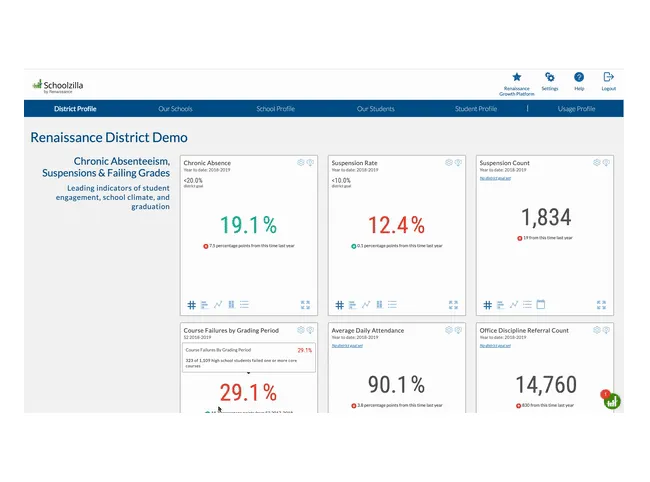Click lightbulb icon on Suspension Rate card
The image size is (650, 482).
(x=458, y=162)
